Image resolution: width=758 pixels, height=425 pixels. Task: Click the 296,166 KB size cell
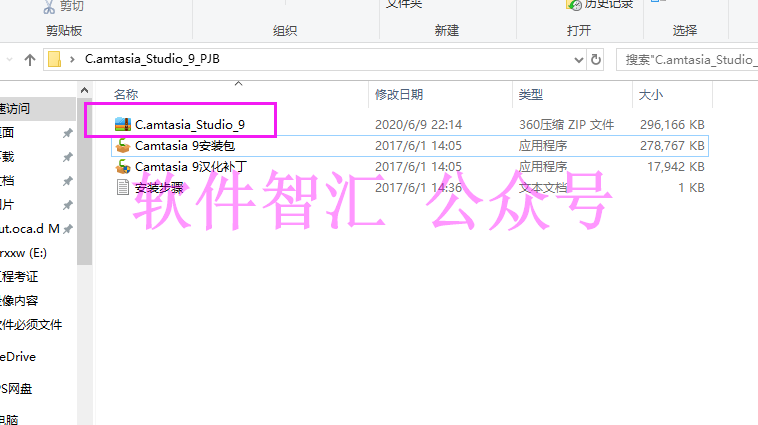672,125
